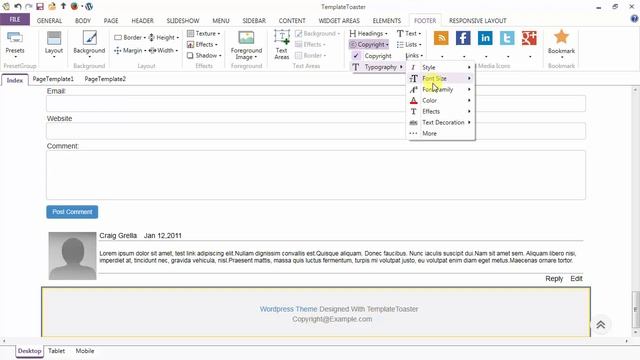The height and width of the screenshot is (360, 640).
Task: Click the Email input field
Action: (x=316, y=104)
